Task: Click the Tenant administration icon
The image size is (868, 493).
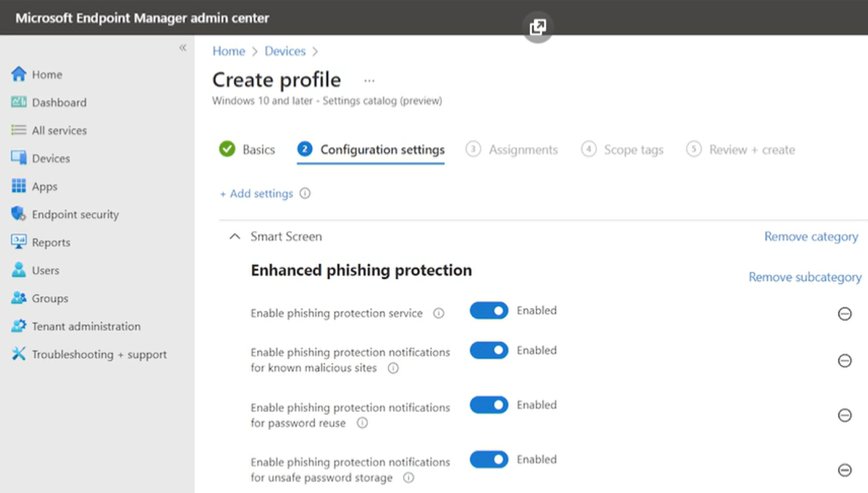Action: point(18,326)
